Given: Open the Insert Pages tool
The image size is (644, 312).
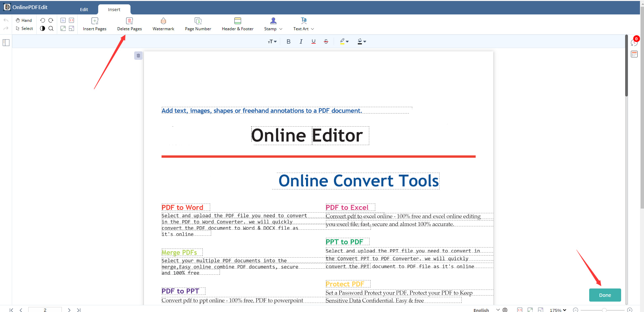Looking at the screenshot, I should tap(94, 24).
